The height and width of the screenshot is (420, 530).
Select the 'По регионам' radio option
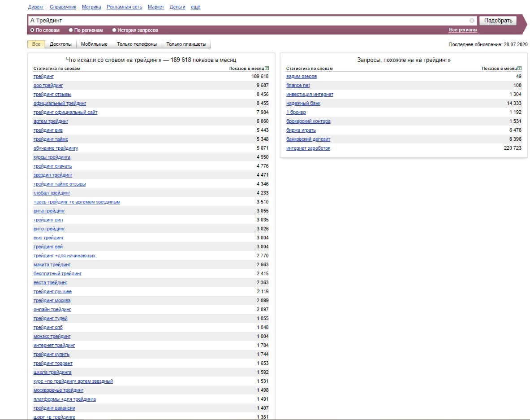pyautogui.click(x=71, y=30)
